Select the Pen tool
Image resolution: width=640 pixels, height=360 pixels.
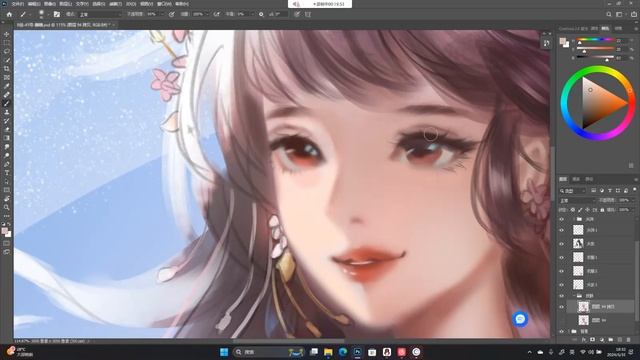pyautogui.click(x=7, y=164)
